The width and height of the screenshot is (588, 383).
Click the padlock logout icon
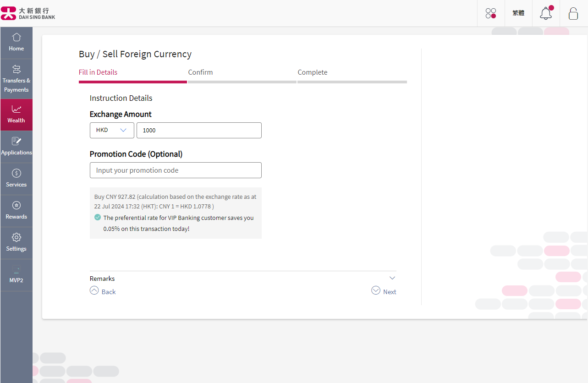(573, 13)
